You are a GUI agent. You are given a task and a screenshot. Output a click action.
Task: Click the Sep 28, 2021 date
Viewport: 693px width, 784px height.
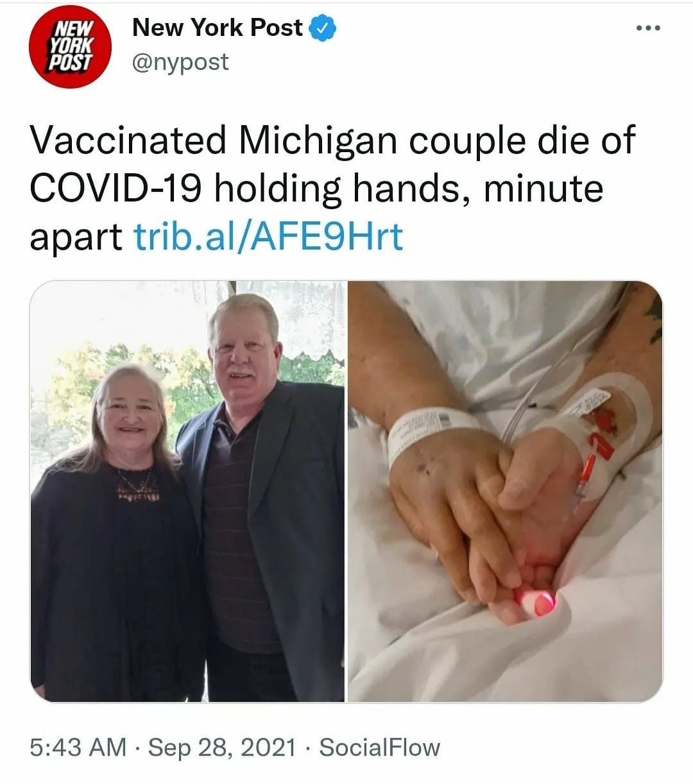point(222,747)
